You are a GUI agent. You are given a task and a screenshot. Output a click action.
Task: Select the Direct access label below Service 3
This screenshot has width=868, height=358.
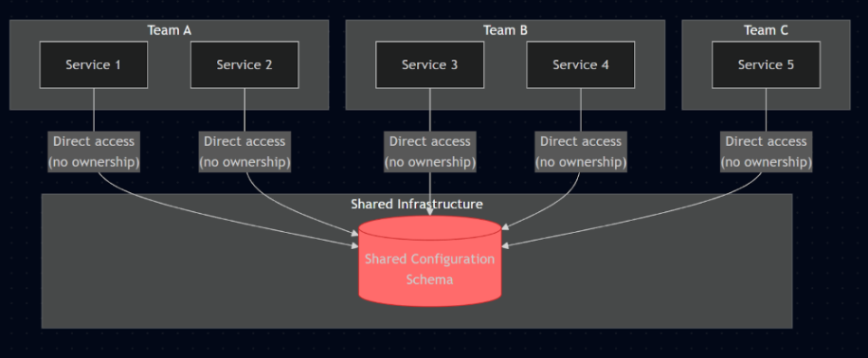click(430, 152)
